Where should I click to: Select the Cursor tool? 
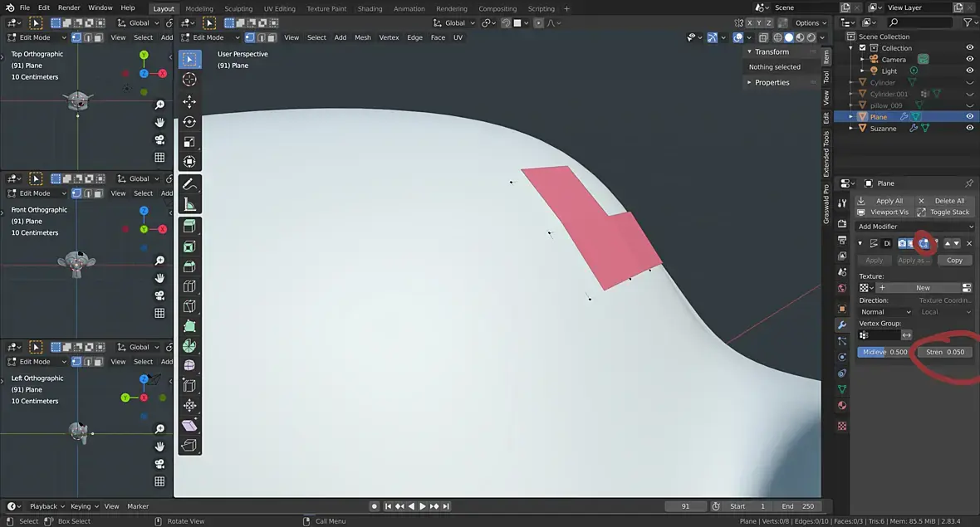coord(189,80)
